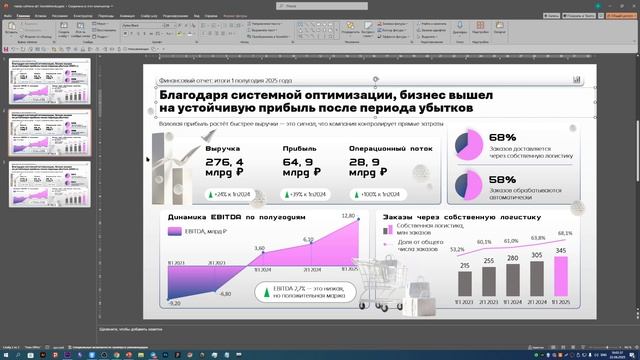Switch to Reading view icon
The width and height of the screenshot is (640, 360).
click(x=573, y=347)
